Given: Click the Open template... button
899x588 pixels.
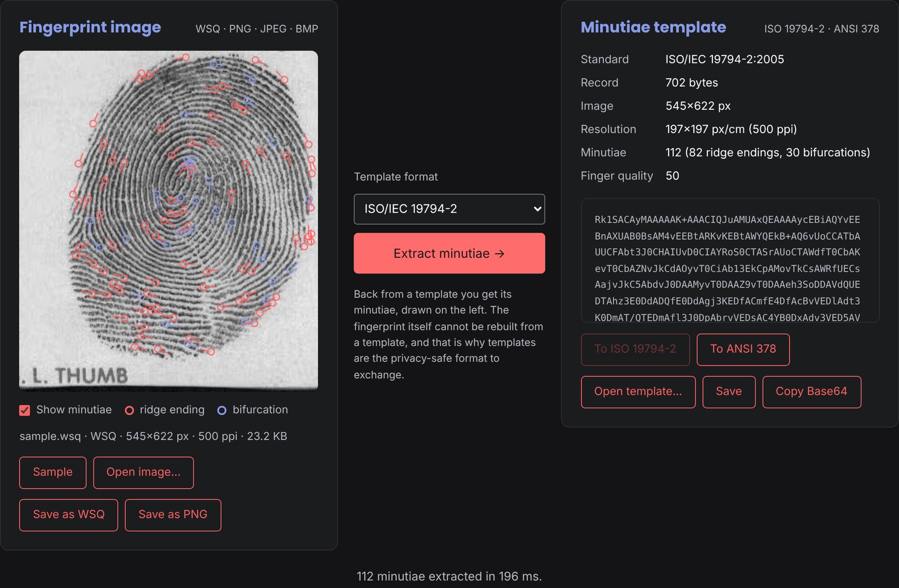Looking at the screenshot, I should (638, 391).
